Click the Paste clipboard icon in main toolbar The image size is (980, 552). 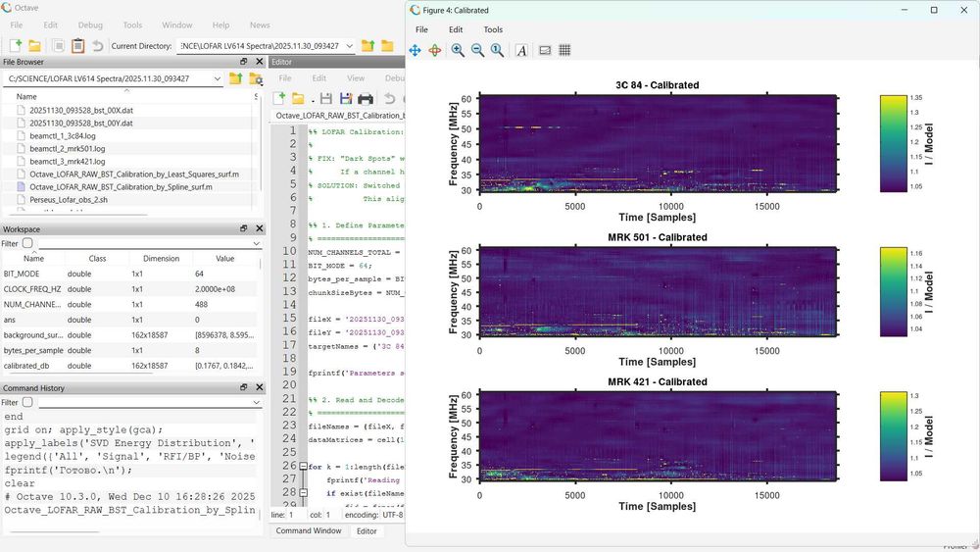(78, 46)
